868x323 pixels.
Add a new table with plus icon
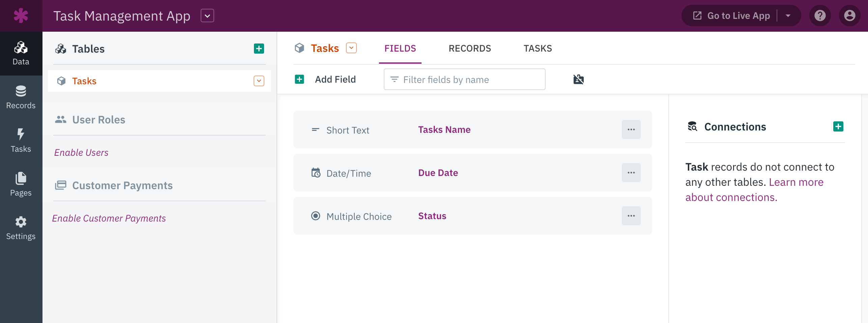coord(259,49)
